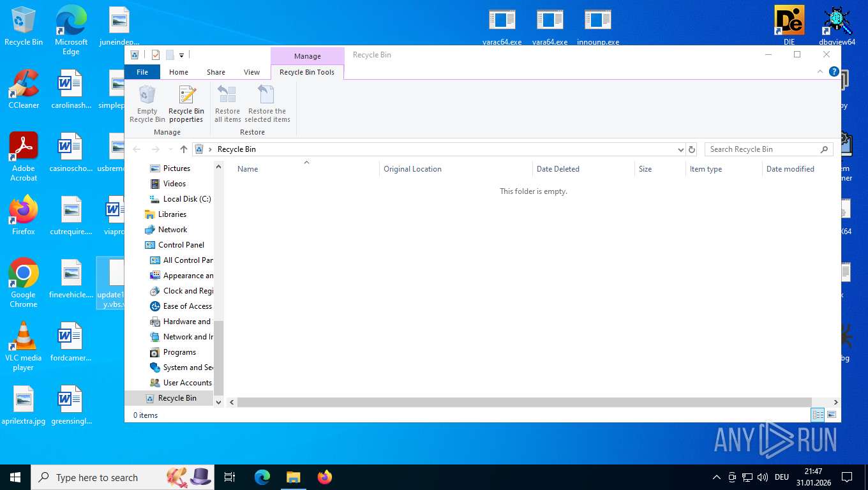
Task: Click the Manage contextual tab header
Action: [308, 56]
